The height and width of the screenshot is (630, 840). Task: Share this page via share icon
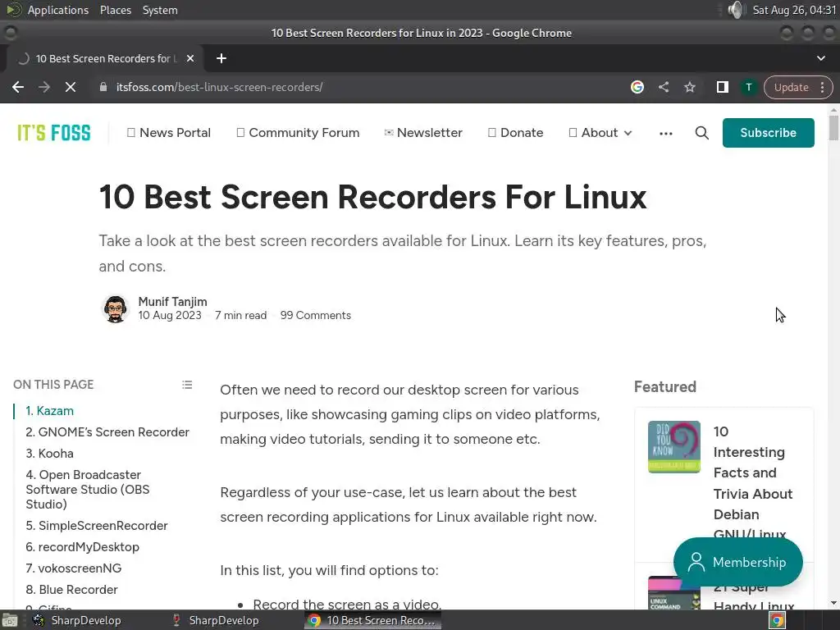664,87
